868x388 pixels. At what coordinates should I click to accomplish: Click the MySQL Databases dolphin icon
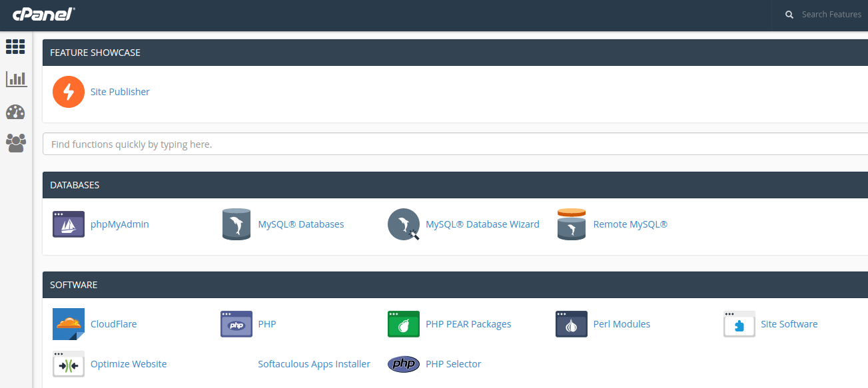pyautogui.click(x=236, y=224)
